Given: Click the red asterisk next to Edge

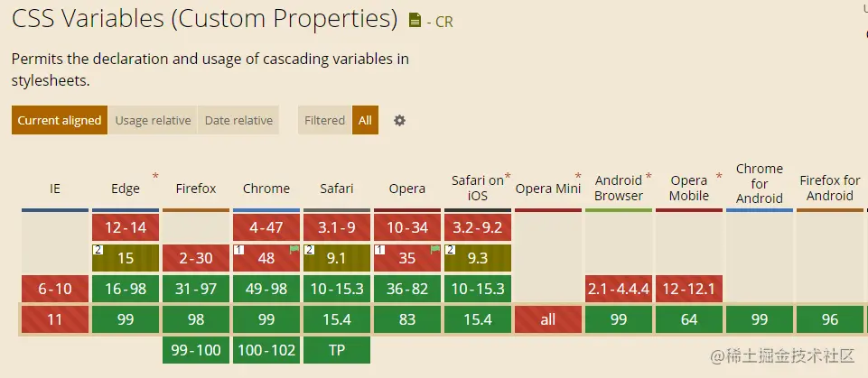Looking at the screenshot, I should tap(156, 176).
